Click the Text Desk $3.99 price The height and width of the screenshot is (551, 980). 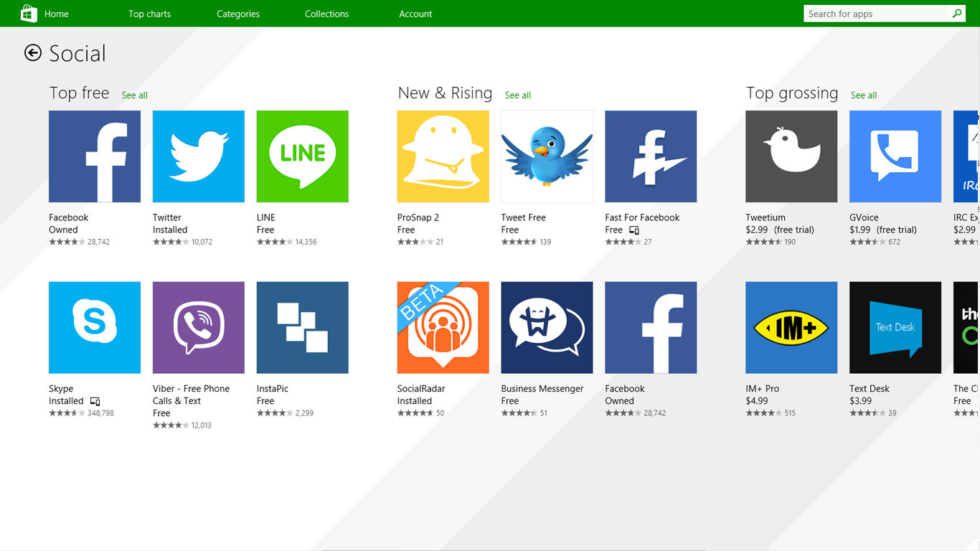tap(861, 401)
